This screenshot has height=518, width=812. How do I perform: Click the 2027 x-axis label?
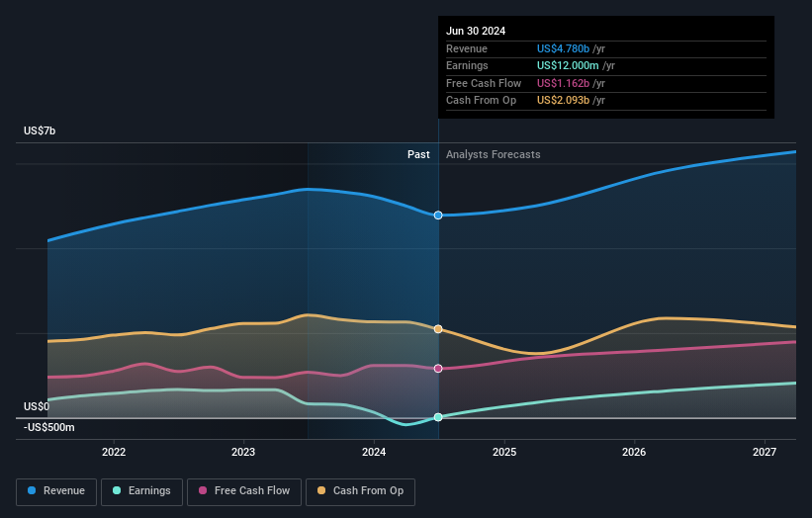pos(765,452)
